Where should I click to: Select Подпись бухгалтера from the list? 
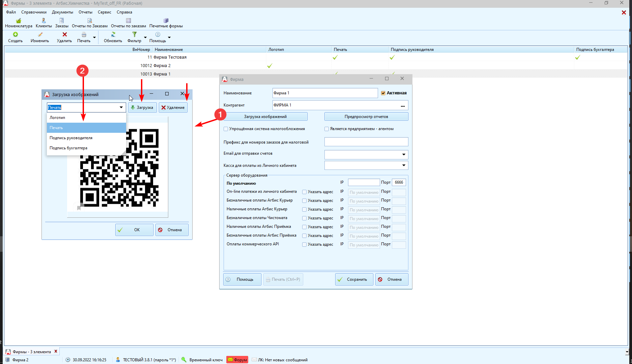[x=86, y=148]
